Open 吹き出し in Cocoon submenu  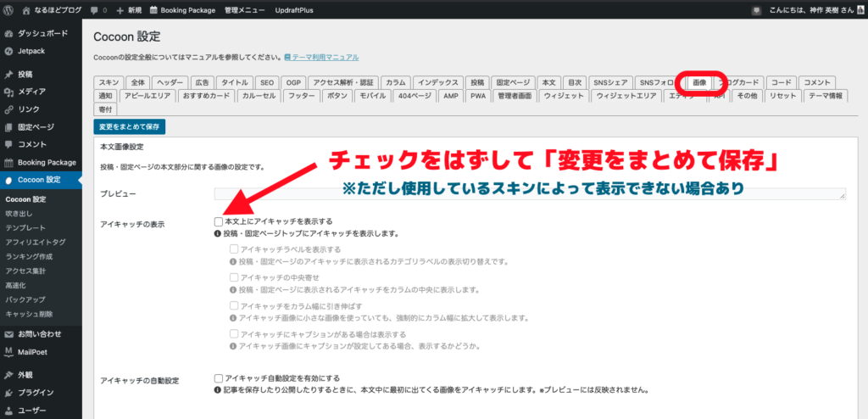(19, 214)
